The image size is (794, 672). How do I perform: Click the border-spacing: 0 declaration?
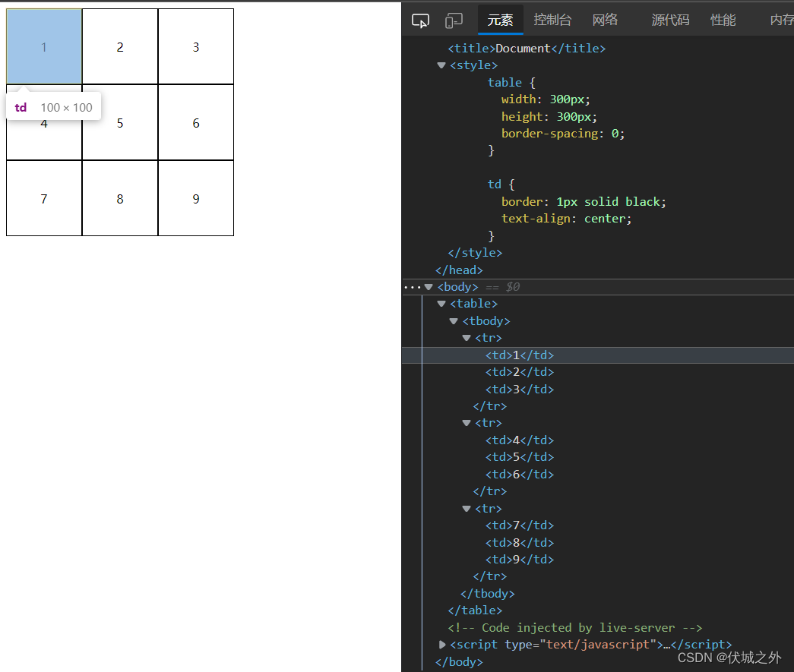pyautogui.click(x=563, y=133)
